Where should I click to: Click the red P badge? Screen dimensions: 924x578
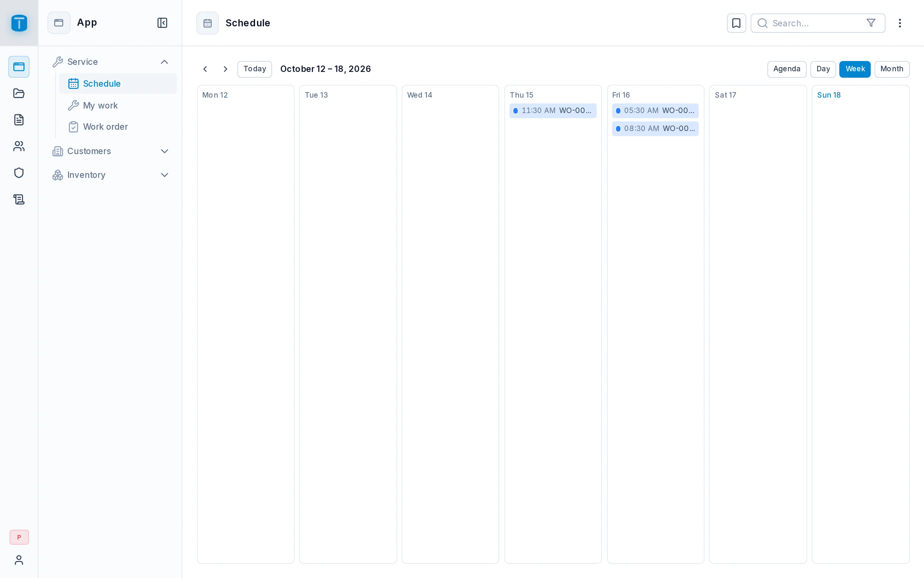tap(19, 537)
